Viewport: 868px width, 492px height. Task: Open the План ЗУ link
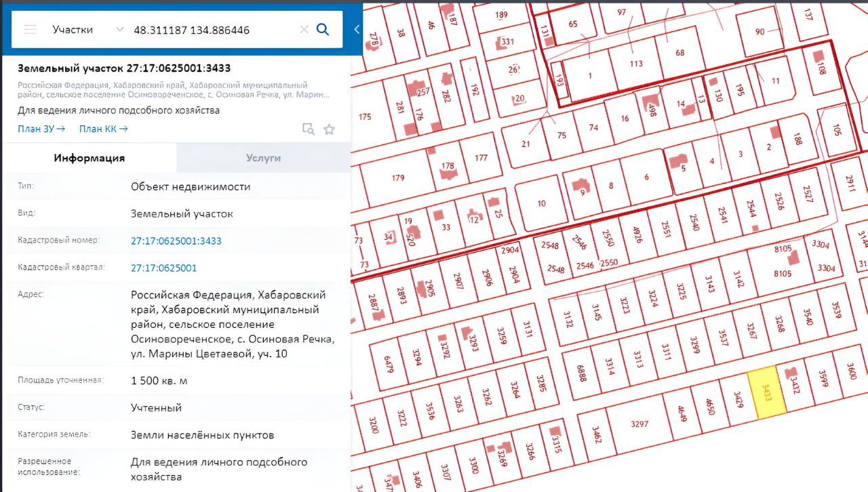41,129
